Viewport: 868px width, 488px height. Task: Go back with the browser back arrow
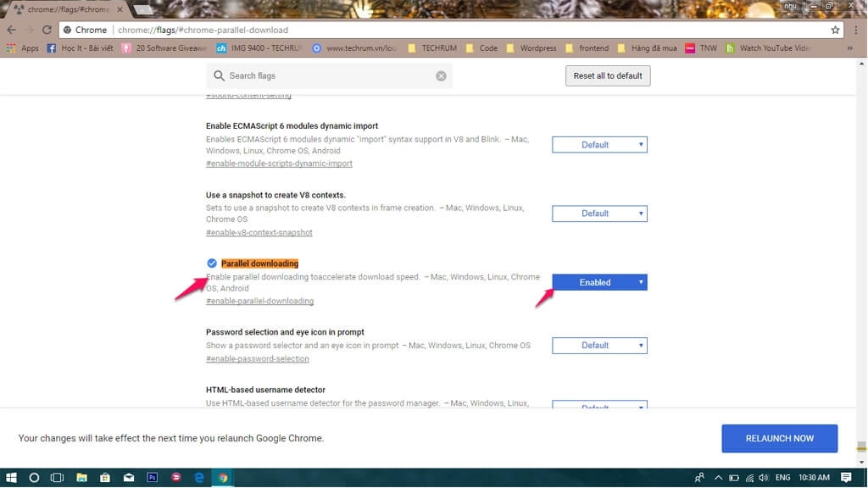click(x=12, y=30)
